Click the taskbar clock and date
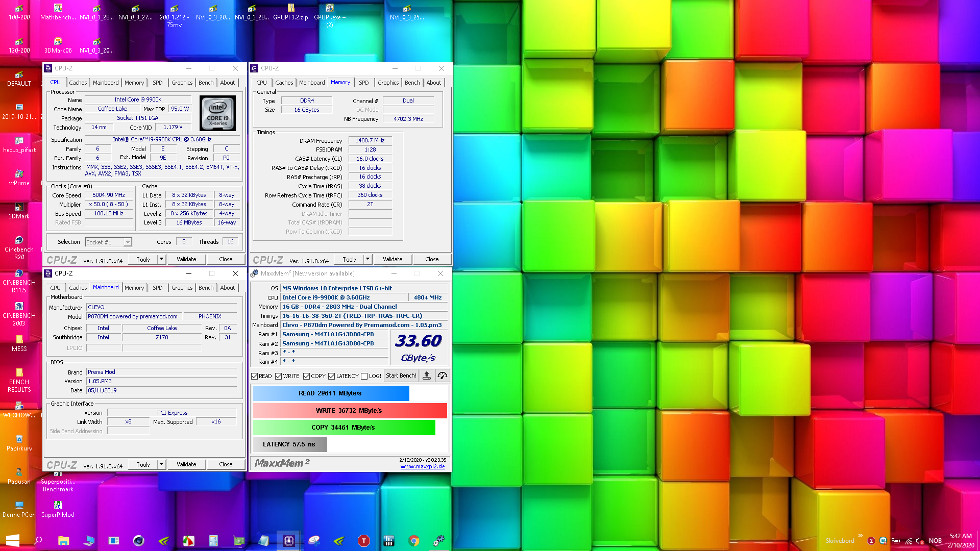Viewport: 980px width, 551px height. point(961,541)
